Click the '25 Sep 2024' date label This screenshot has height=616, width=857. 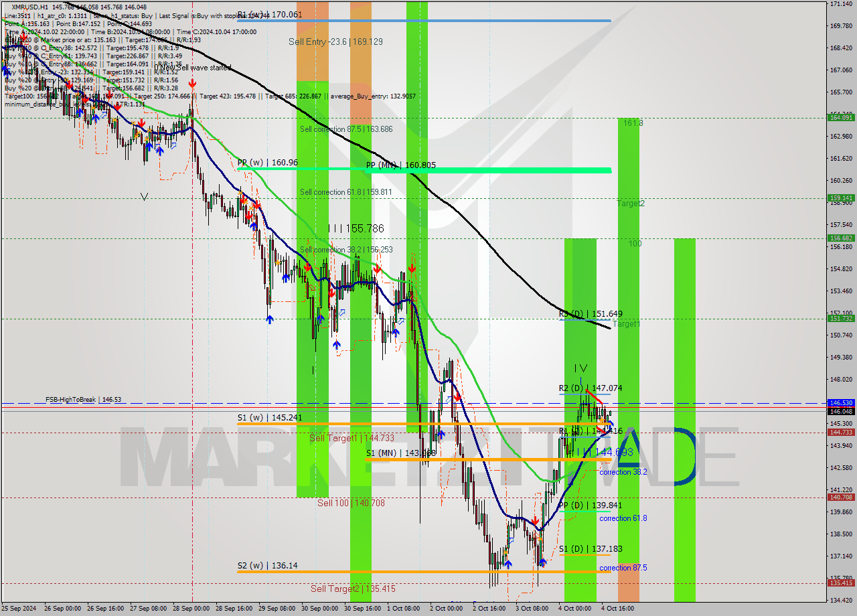click(17, 609)
